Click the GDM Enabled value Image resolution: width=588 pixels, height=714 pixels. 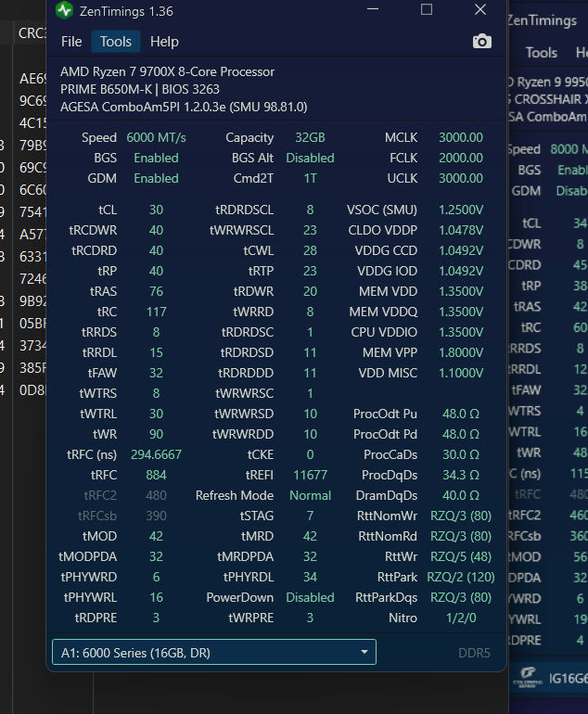click(156, 178)
